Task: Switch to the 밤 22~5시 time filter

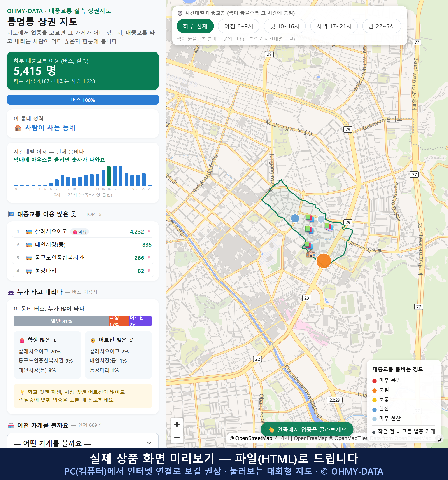Action: [x=381, y=26]
